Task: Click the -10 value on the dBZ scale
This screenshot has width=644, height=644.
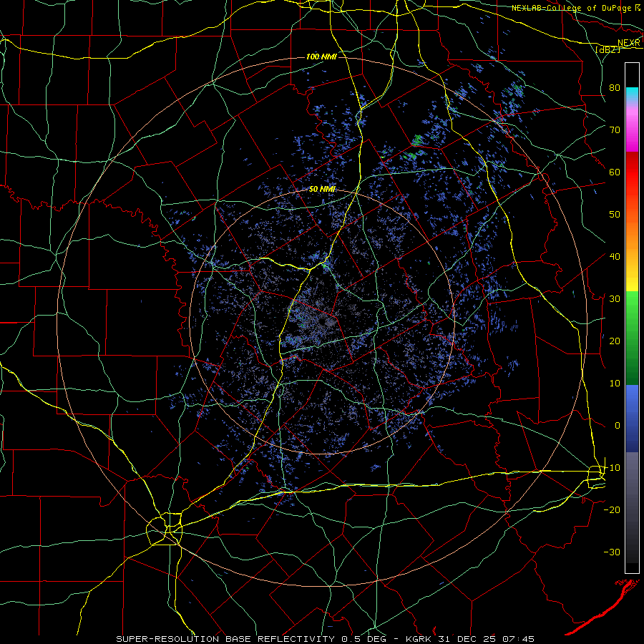Action: click(x=612, y=468)
